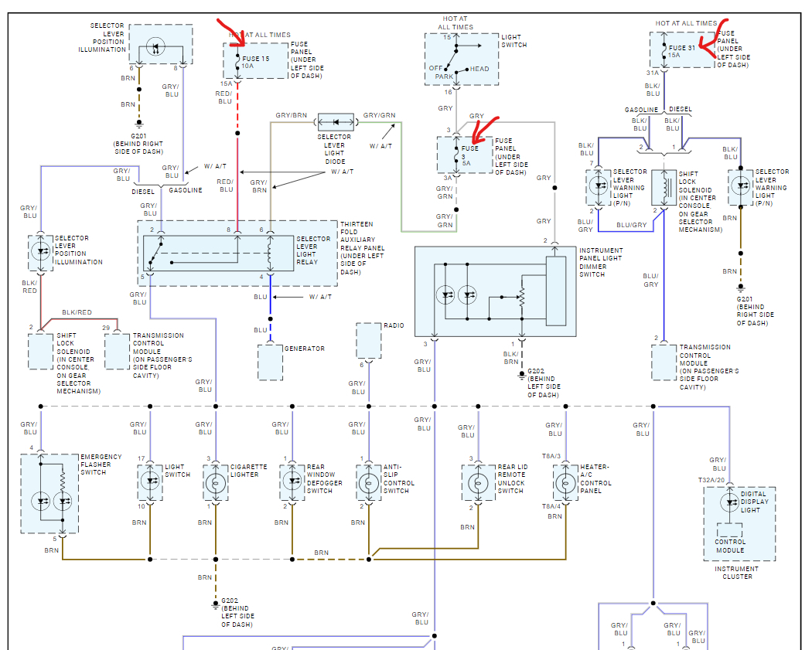Screen dimensions: 812x650
Task: Select the HEATER-A/C CONTROL PANEL label
Action: (595, 478)
